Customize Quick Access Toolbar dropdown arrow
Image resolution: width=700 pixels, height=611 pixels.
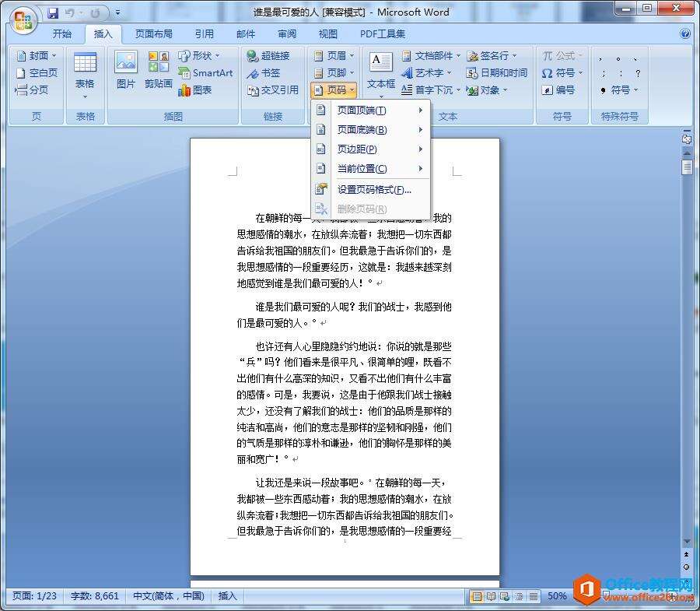118,13
